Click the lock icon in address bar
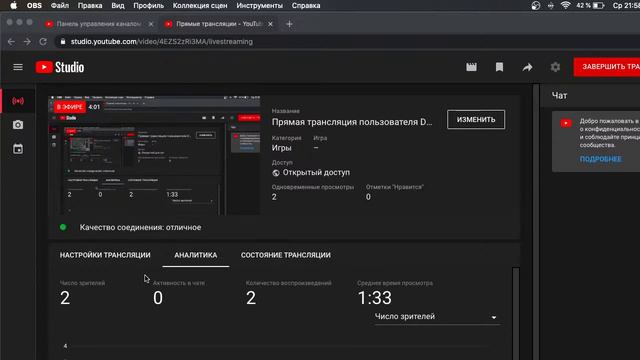Screen dimensions: 640x360 (62, 42)
